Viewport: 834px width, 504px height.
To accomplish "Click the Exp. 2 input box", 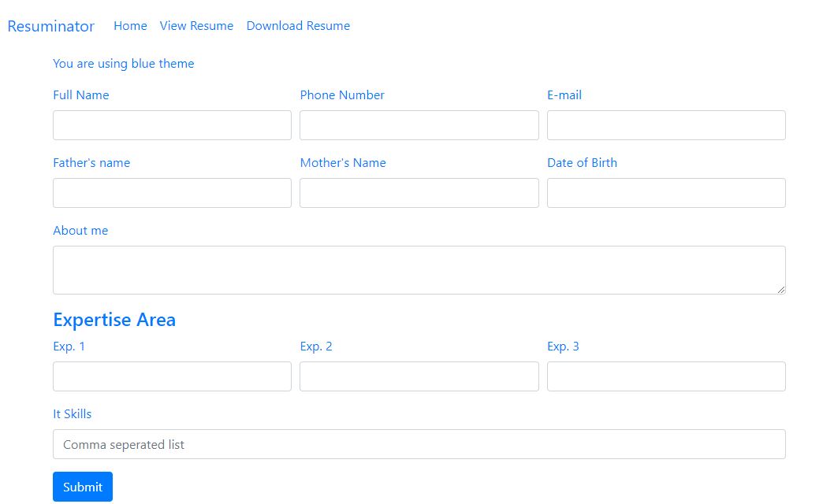I will [419, 376].
